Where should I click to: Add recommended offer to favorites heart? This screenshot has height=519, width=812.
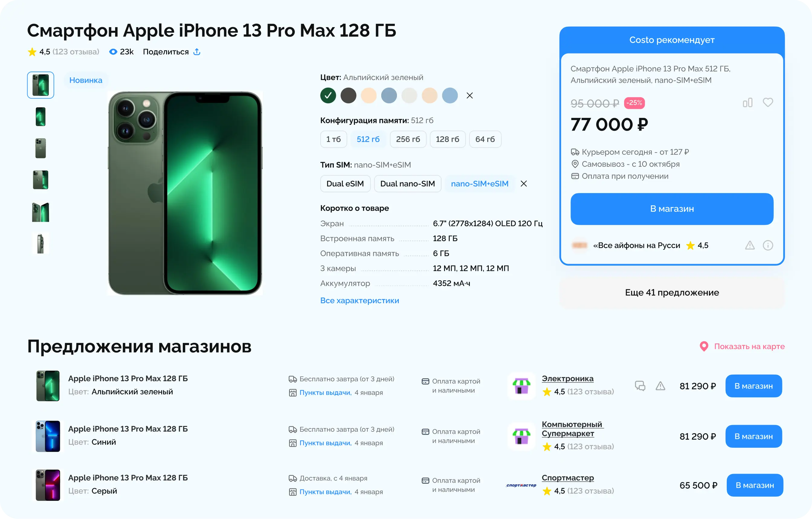click(768, 102)
